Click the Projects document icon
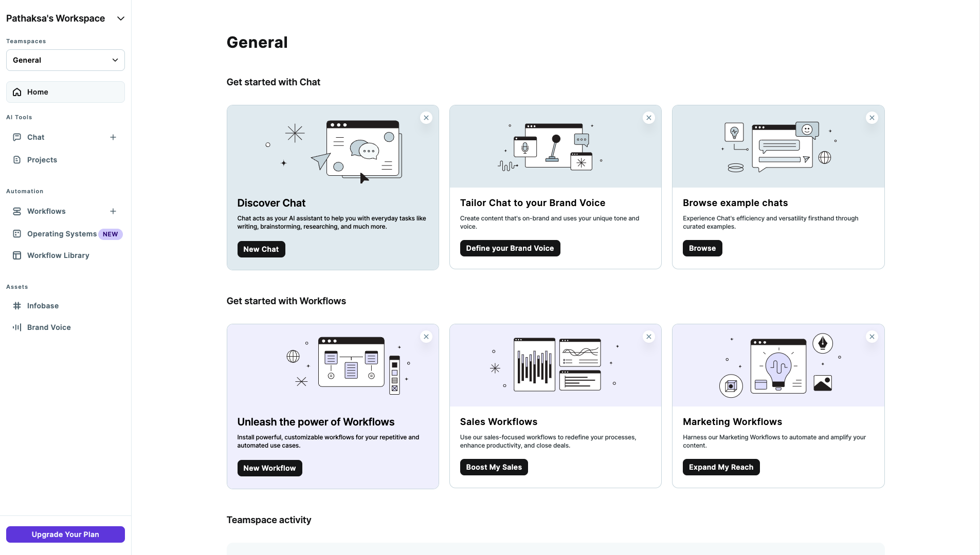The image size is (980, 555). (17, 160)
